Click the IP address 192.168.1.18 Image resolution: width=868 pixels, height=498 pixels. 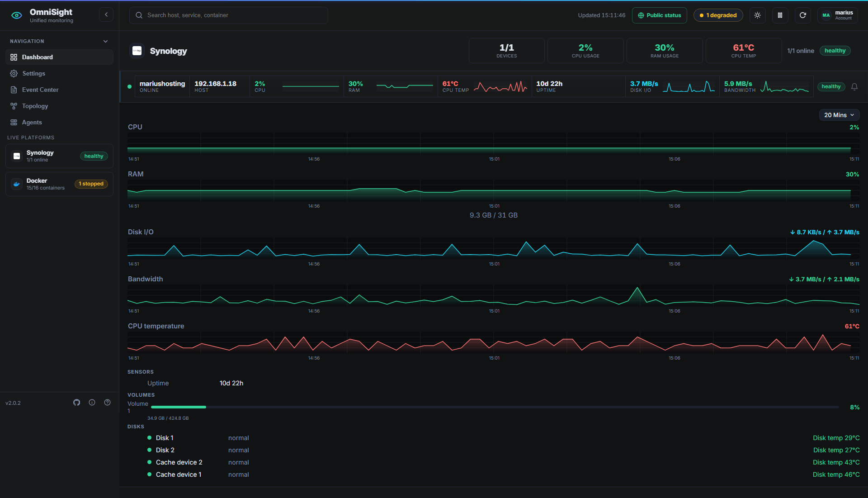215,84
